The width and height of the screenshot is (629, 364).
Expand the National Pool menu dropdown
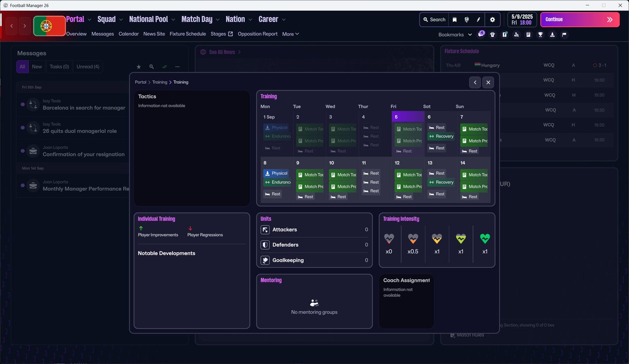click(x=173, y=19)
